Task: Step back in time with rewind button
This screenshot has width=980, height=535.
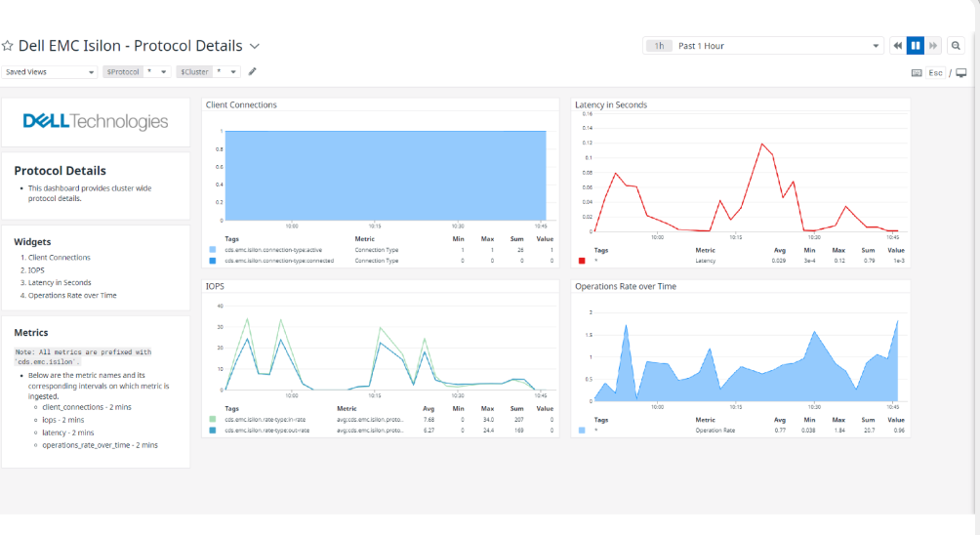Action: [x=897, y=46]
